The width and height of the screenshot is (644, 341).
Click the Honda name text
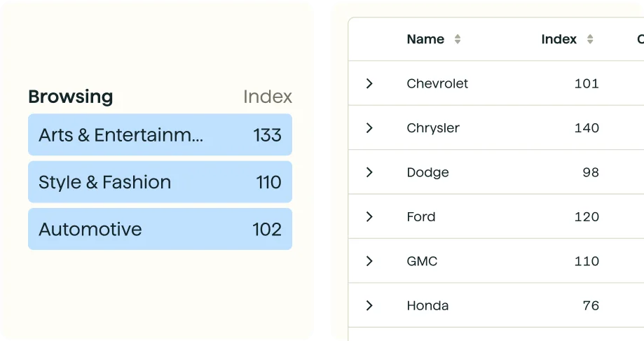[x=427, y=305]
